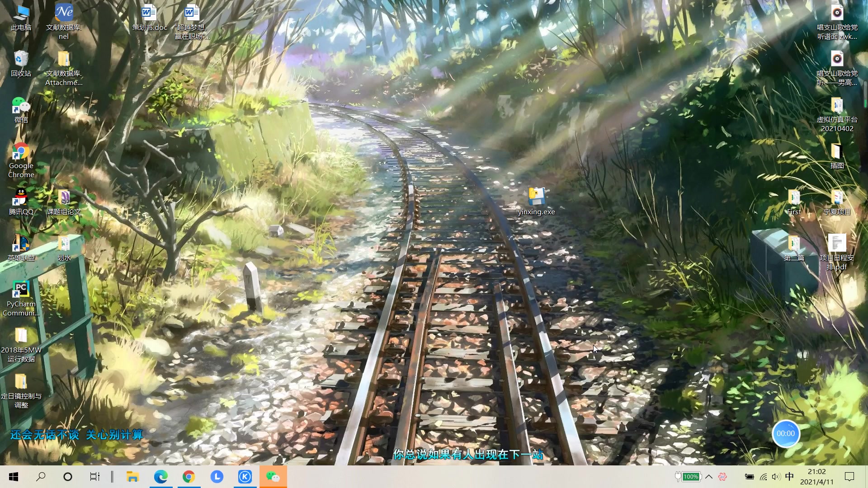Select the 英雄联盟 desktop shortcut
The height and width of the screenshot is (488, 868).
(21, 248)
